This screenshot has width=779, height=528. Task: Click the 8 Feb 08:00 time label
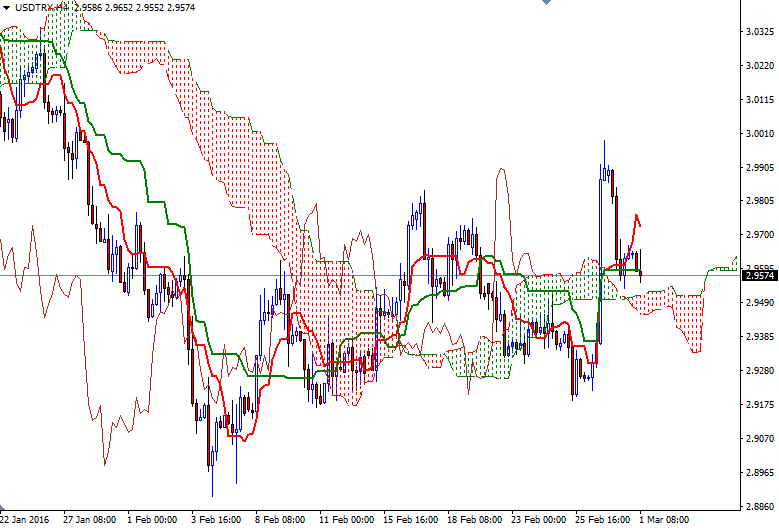point(280,520)
